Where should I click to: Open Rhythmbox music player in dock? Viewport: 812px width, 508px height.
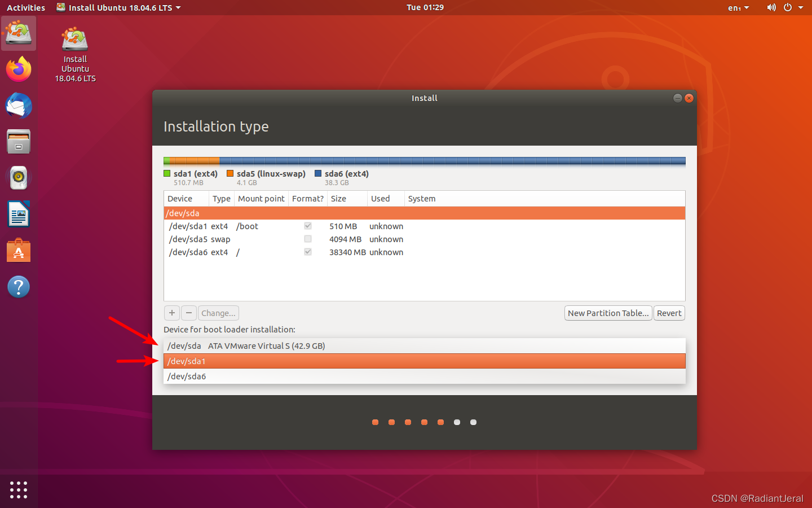[x=19, y=178]
